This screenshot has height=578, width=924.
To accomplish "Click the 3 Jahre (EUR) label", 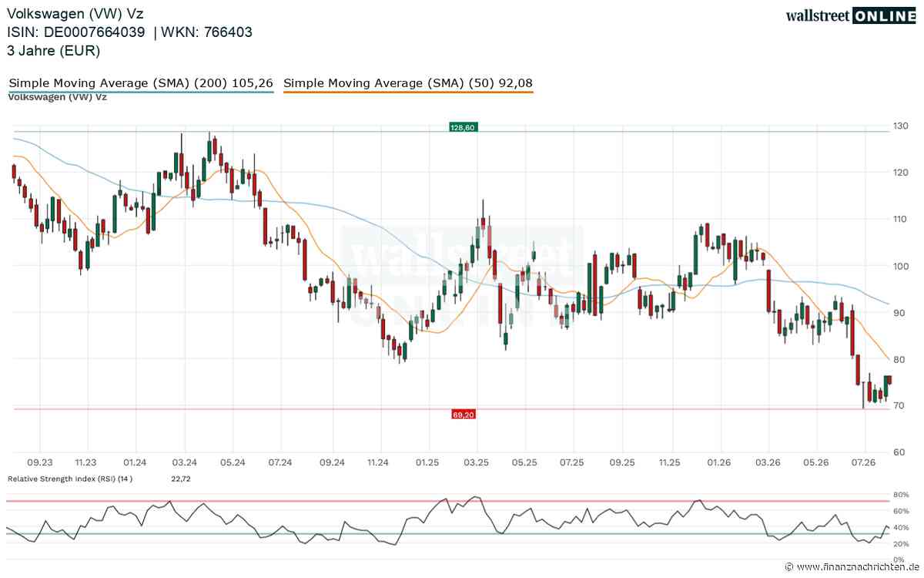I will [54, 51].
